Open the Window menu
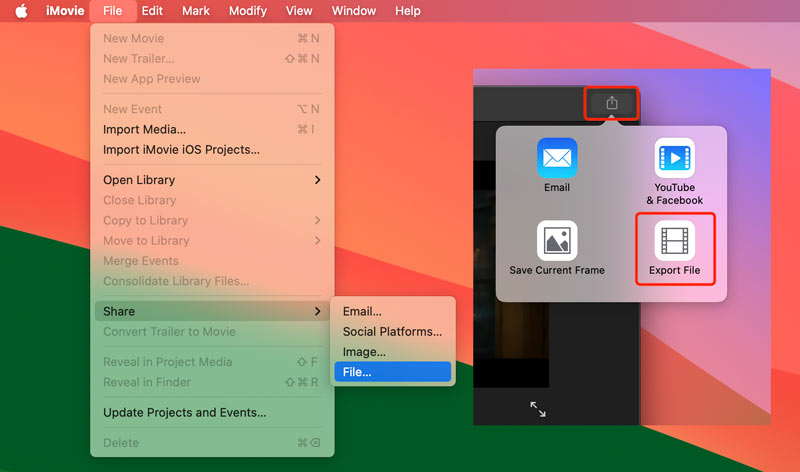Viewport: 800px width, 472px height. [x=354, y=11]
